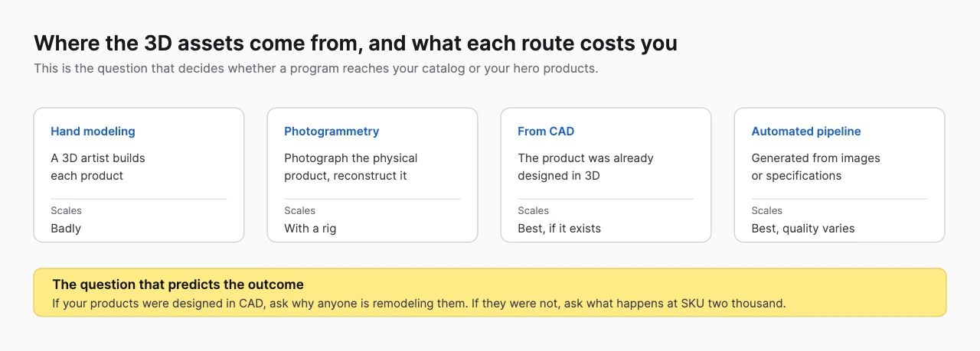This screenshot has width=980, height=351.
Task: Click the Hand modeling card title
Action: pos(93,132)
